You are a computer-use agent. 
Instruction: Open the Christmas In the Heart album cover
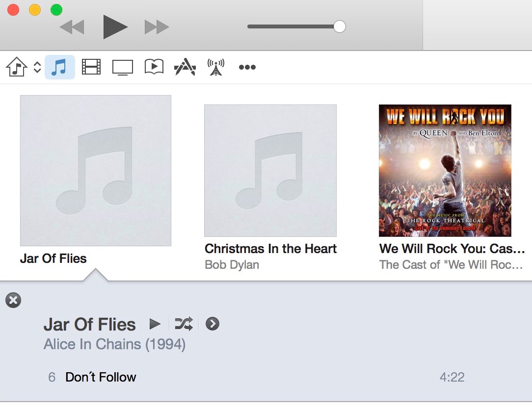270,171
